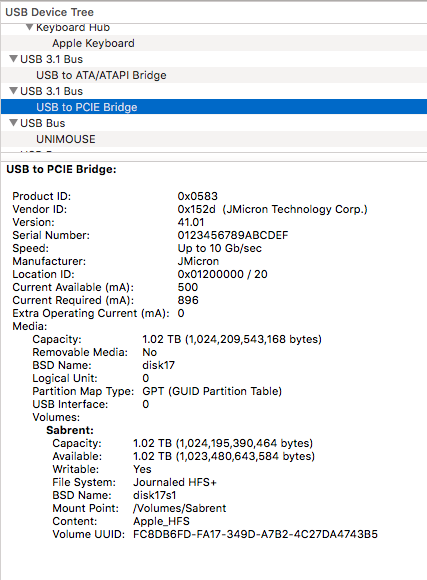Image resolution: width=427 pixels, height=580 pixels.
Task: Click BSD Name value disk17s1
Action: (155, 495)
